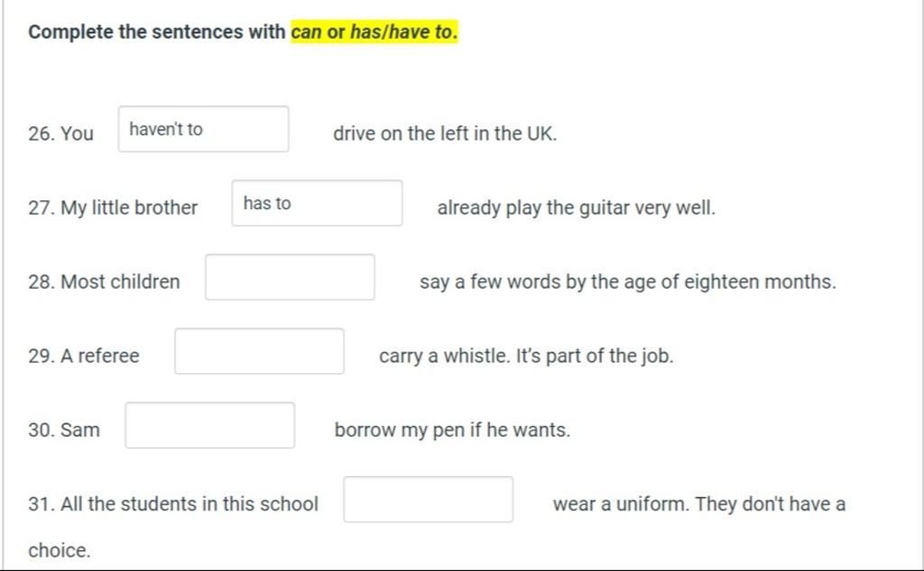Click the text "borrow my pen if he wants."
924x571 pixels.
click(x=452, y=429)
